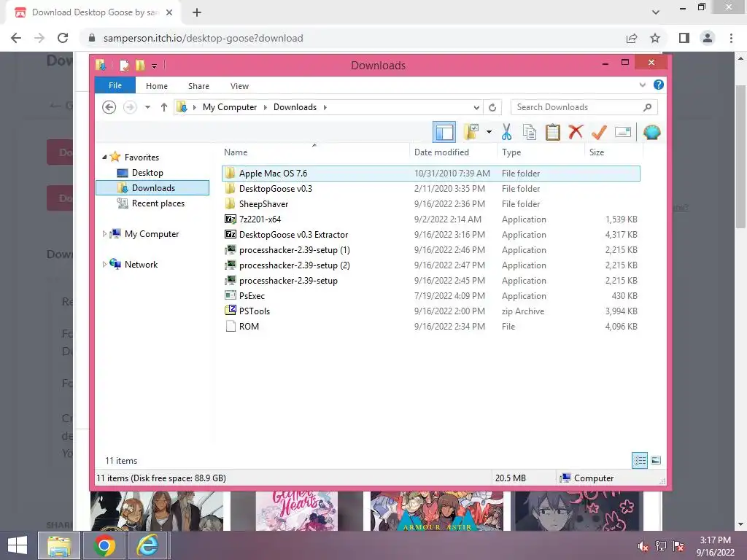
Task: Copy selection with the copy icon
Action: click(530, 133)
